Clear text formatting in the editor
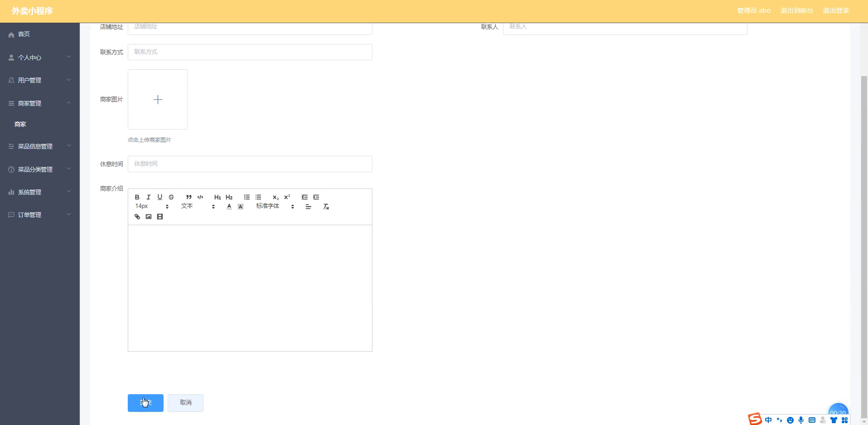868x425 pixels. [326, 207]
